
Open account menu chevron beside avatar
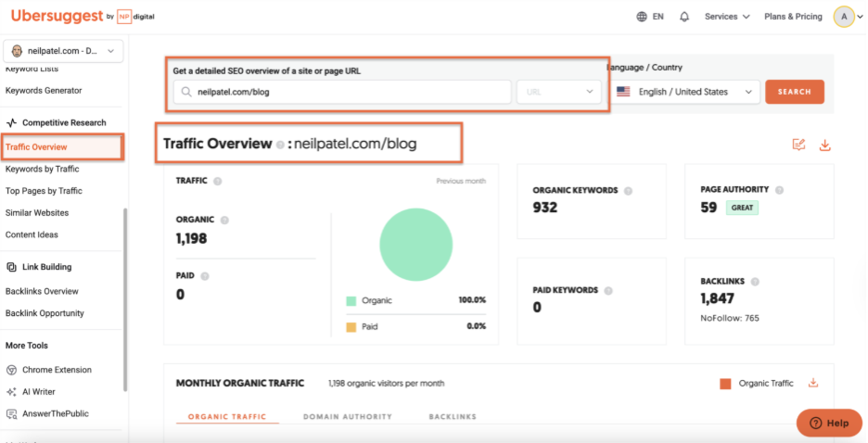click(x=860, y=17)
